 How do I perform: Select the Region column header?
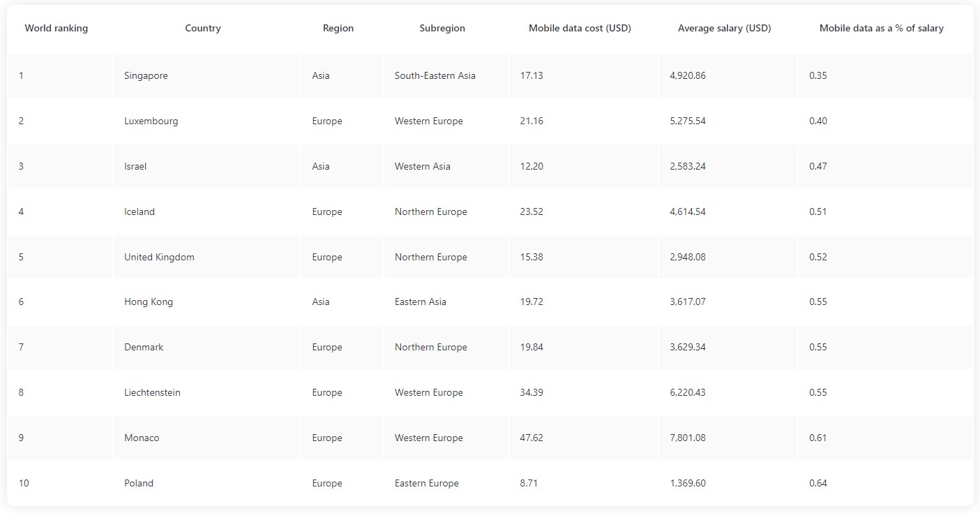point(338,29)
